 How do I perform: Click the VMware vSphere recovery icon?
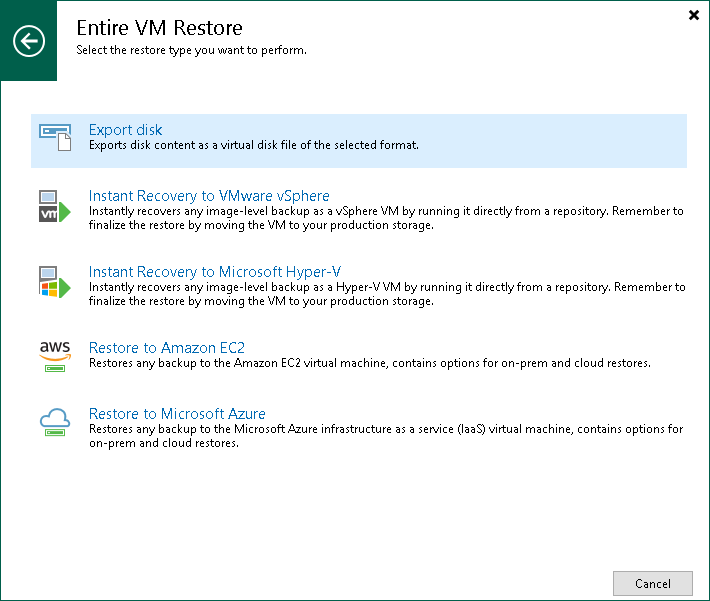[x=55, y=207]
